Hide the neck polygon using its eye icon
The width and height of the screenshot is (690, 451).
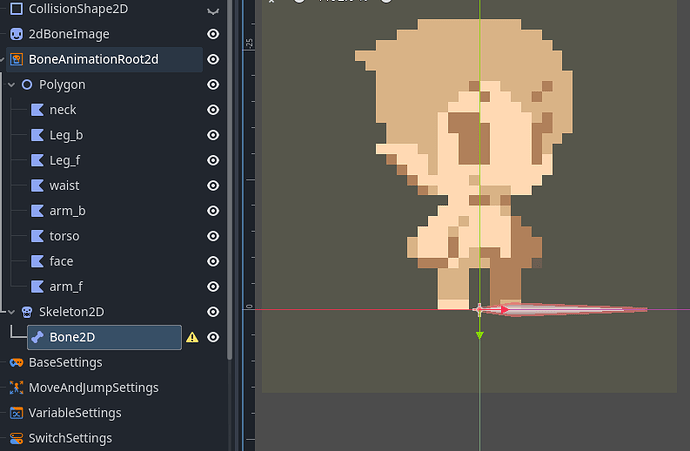(x=212, y=110)
